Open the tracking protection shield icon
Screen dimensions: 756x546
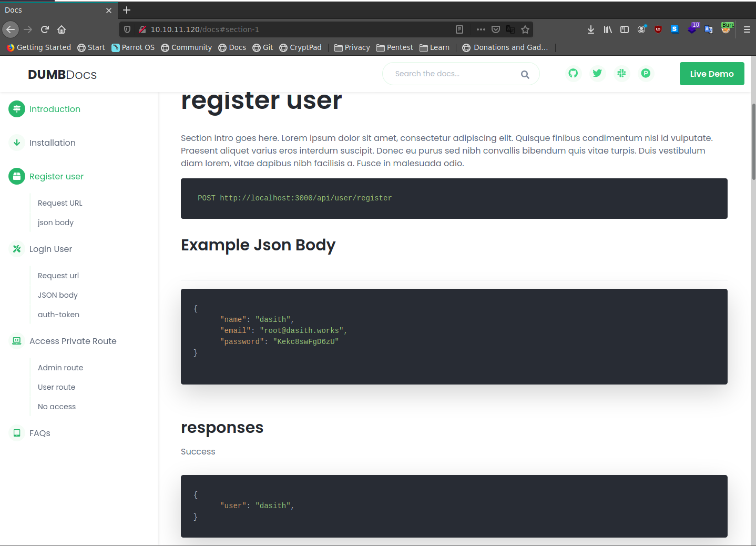[127, 29]
